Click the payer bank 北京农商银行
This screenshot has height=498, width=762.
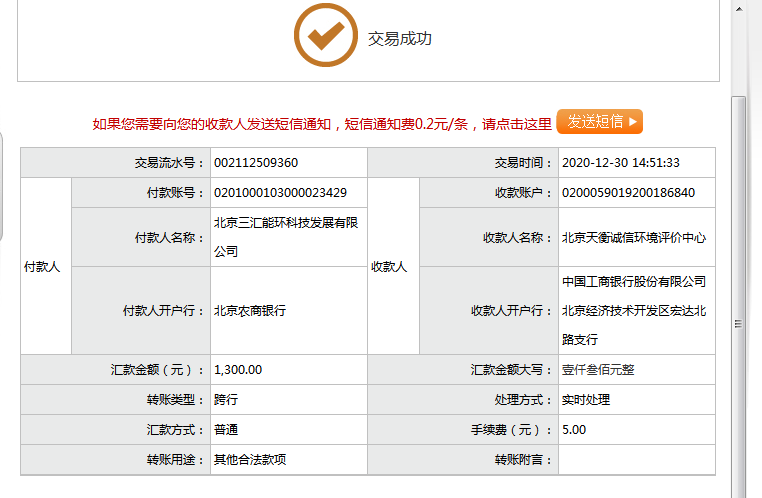click(x=250, y=311)
